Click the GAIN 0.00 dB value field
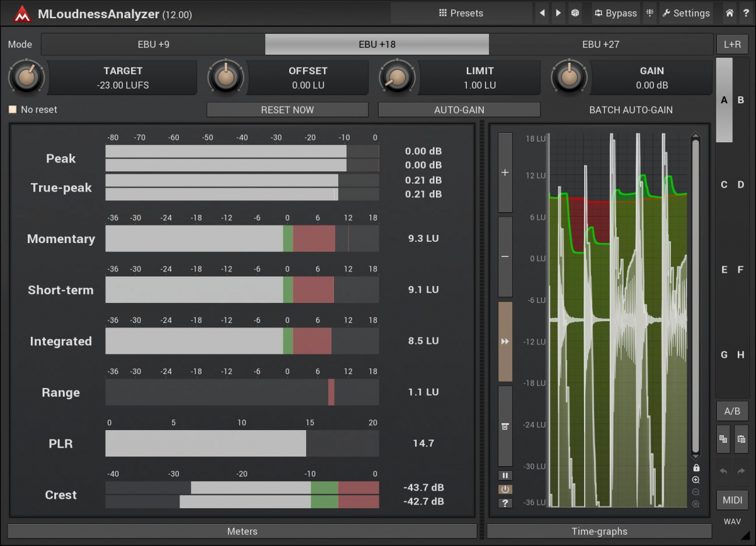756x546 pixels. [x=651, y=77]
